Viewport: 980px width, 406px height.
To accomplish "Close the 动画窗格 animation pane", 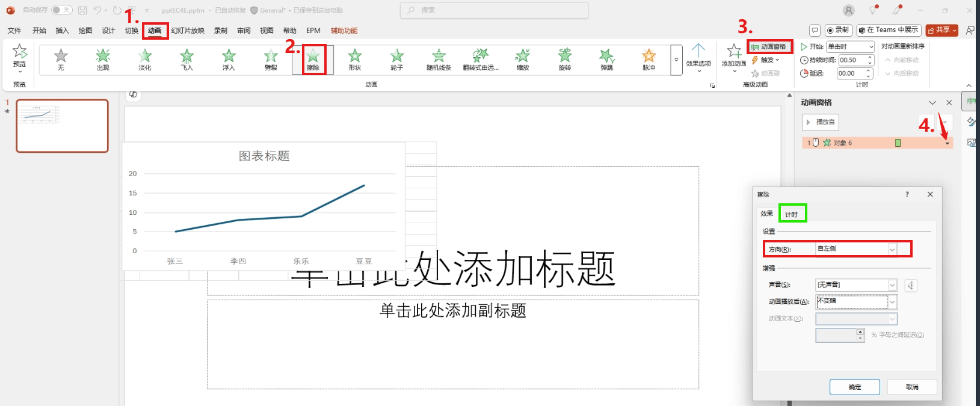I will coord(949,103).
